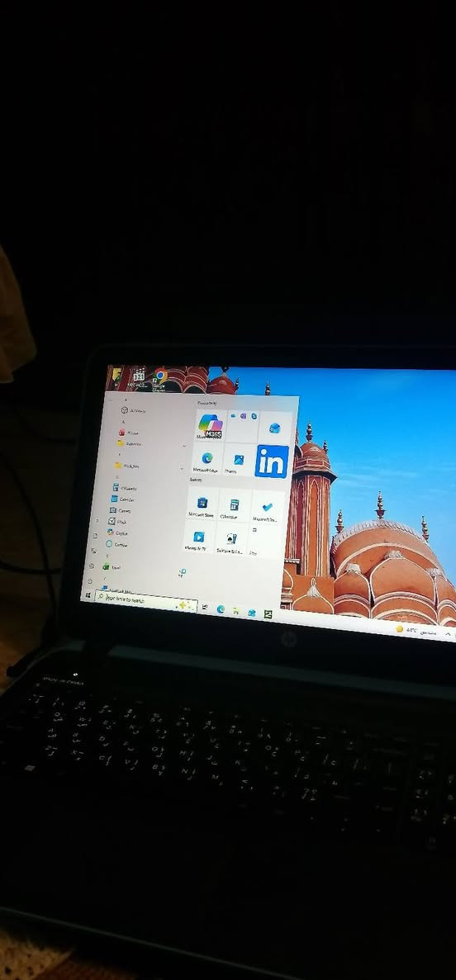Open the Movies & TV tile
Screen dimensions: 456x980
coord(198,537)
